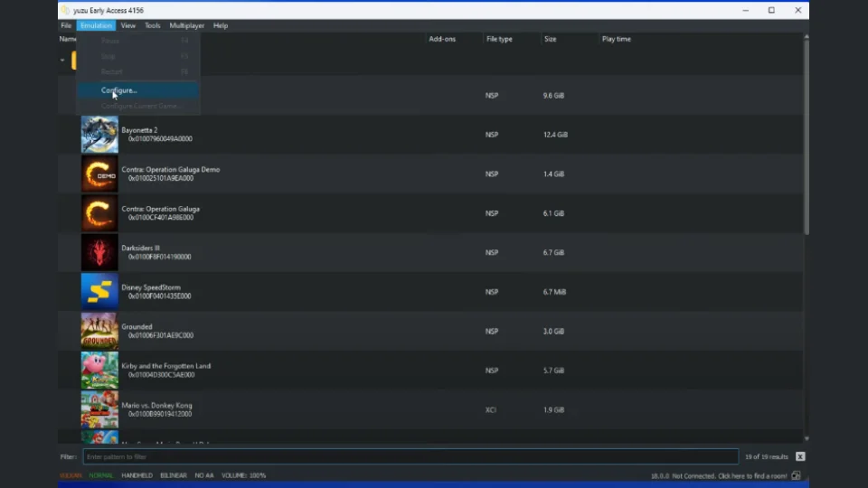Open the Help menu
868x488 pixels.
[x=221, y=25]
